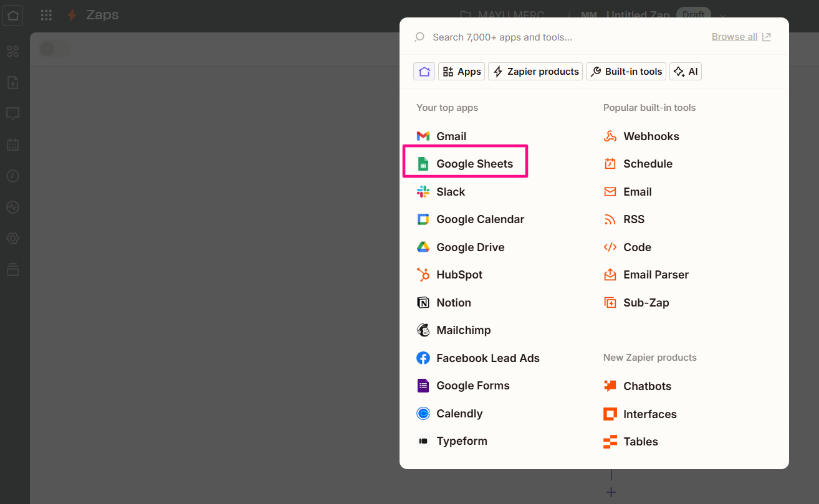This screenshot has height=504, width=819.
Task: Switch to Zapier products filter tab
Action: [x=535, y=72]
